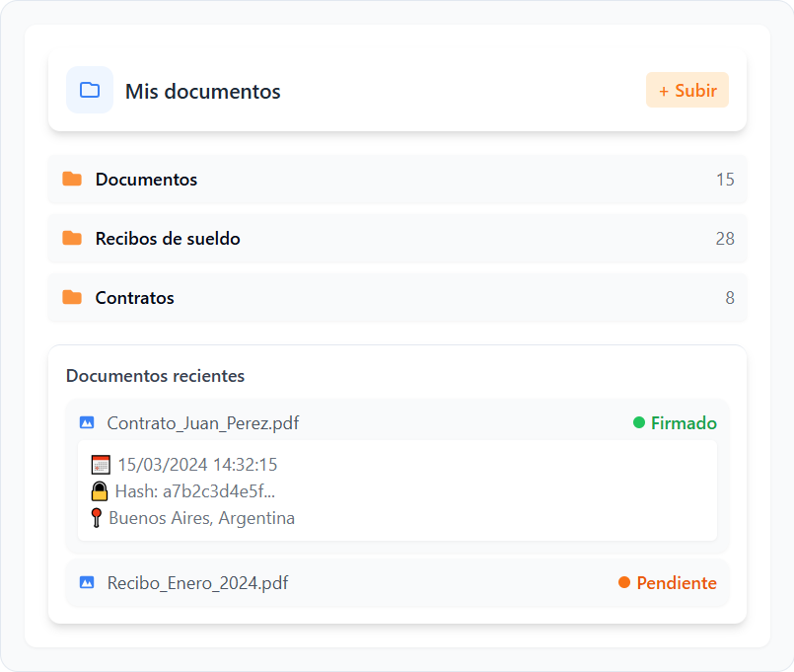794x672 pixels.
Task: Click the location pin icon for Buenos Aires
Action: (97, 518)
